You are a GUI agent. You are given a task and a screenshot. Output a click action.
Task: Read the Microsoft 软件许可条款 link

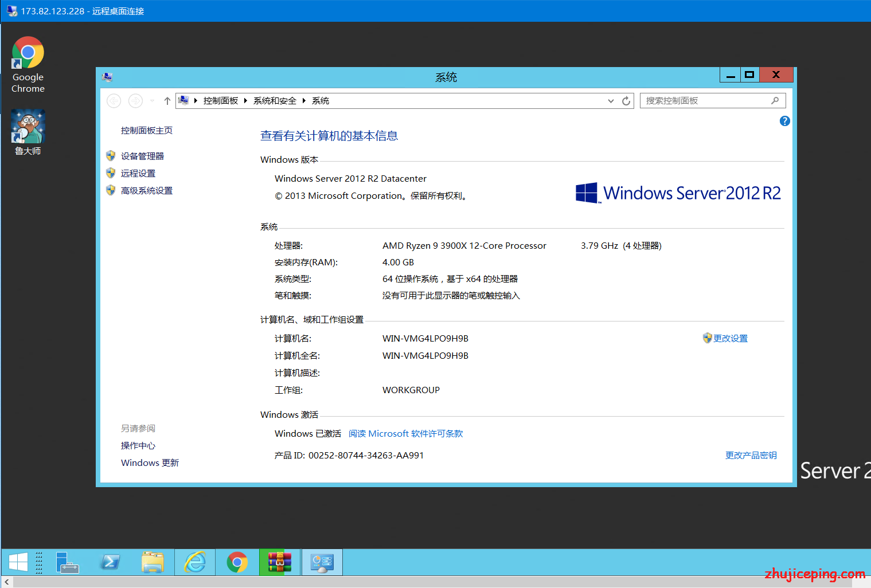pos(406,434)
